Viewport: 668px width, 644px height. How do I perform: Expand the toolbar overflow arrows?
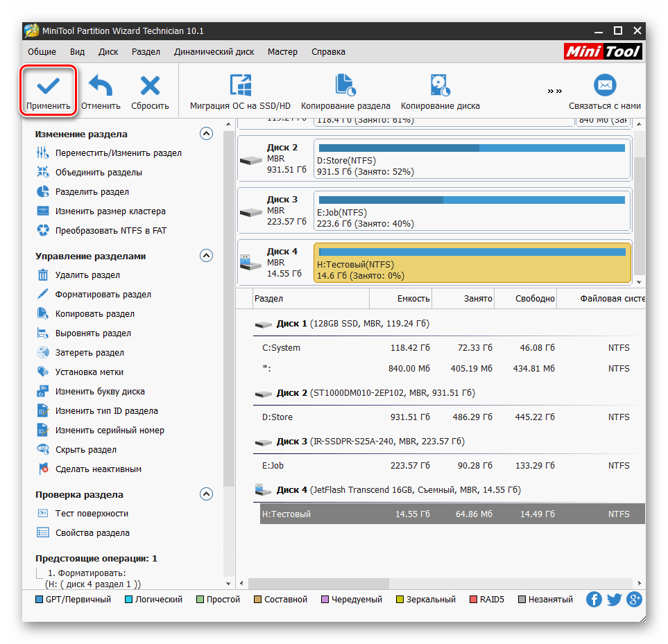tap(554, 91)
